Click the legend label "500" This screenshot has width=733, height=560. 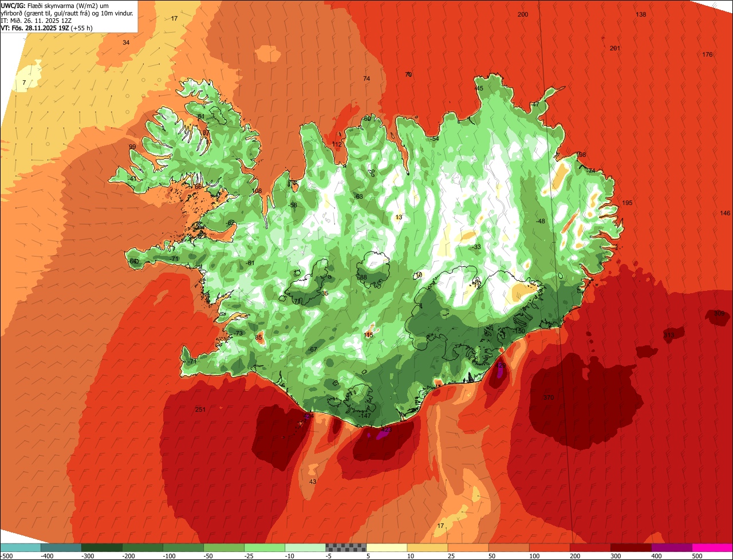tap(698, 556)
